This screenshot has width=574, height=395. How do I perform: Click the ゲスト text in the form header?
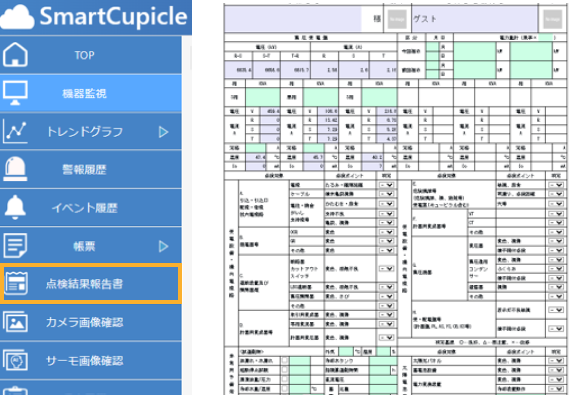425,19
